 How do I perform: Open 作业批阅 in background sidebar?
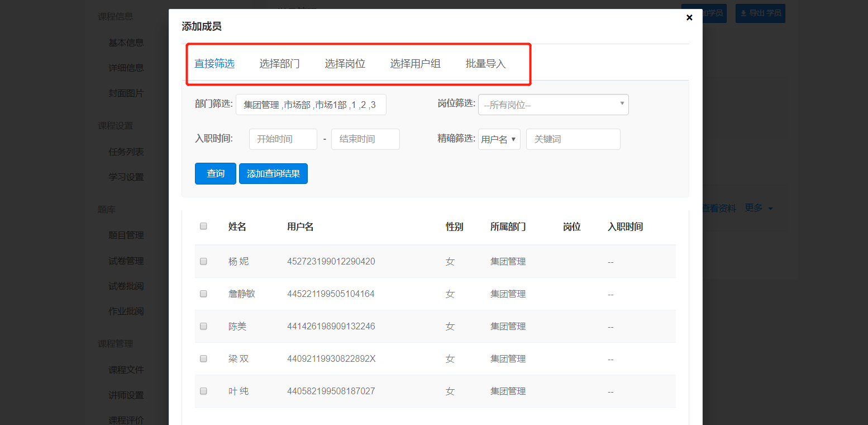(x=126, y=311)
